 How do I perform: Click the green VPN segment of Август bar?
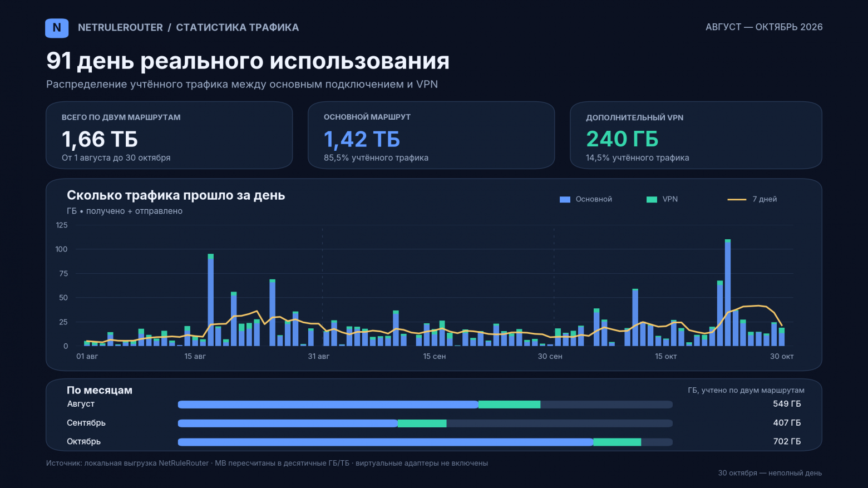click(x=509, y=405)
